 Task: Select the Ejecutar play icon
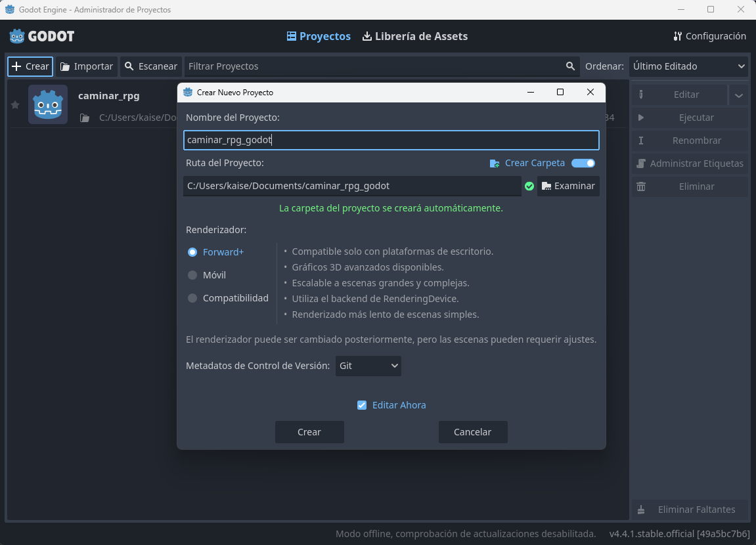(640, 118)
